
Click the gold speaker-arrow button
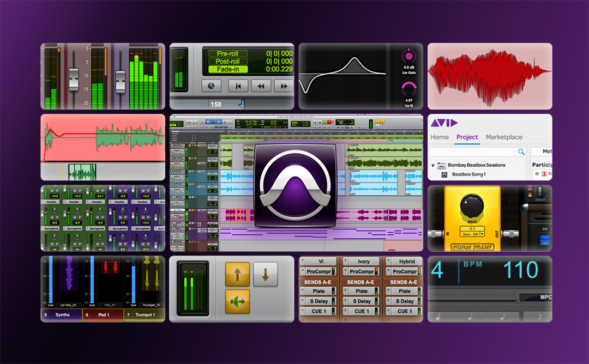coord(237,301)
